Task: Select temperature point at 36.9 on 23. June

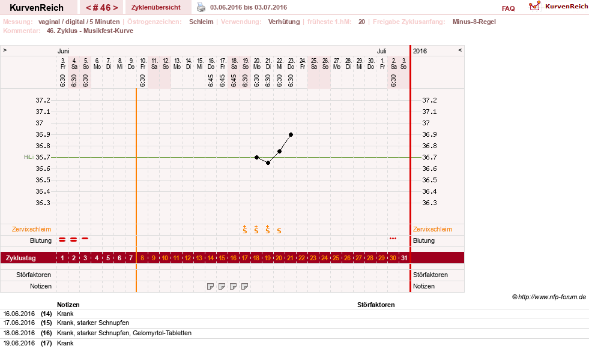Action: 291,134
